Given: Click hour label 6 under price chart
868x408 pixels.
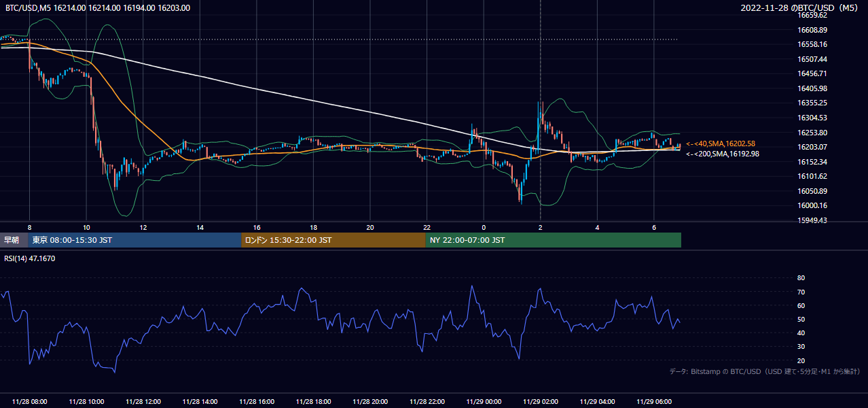Looking at the screenshot, I should click(654, 226).
